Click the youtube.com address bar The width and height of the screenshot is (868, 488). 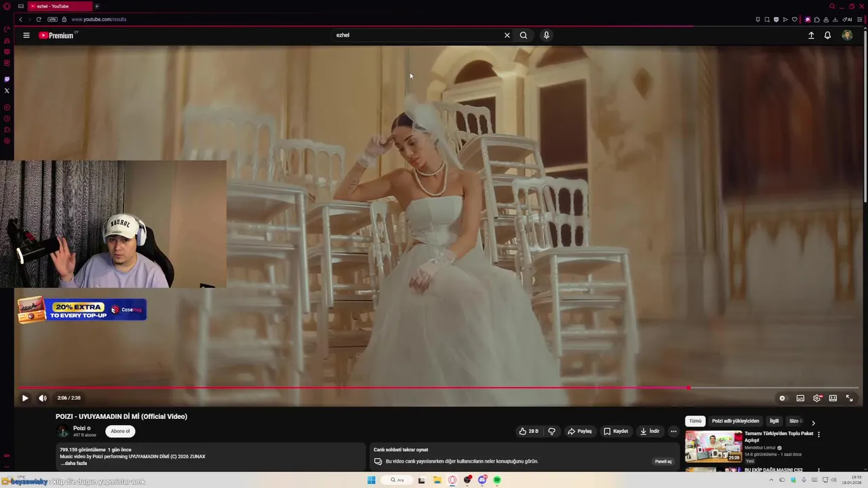click(x=99, y=19)
